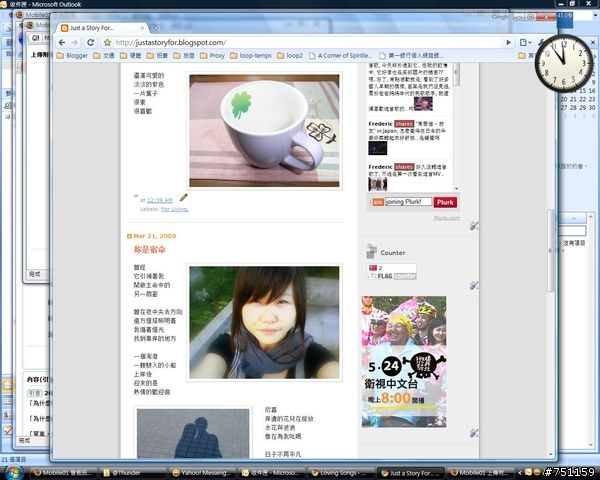Open the 第一銀行個人網路銀 bookmark
This screenshot has width=600, height=480.
click(411, 56)
